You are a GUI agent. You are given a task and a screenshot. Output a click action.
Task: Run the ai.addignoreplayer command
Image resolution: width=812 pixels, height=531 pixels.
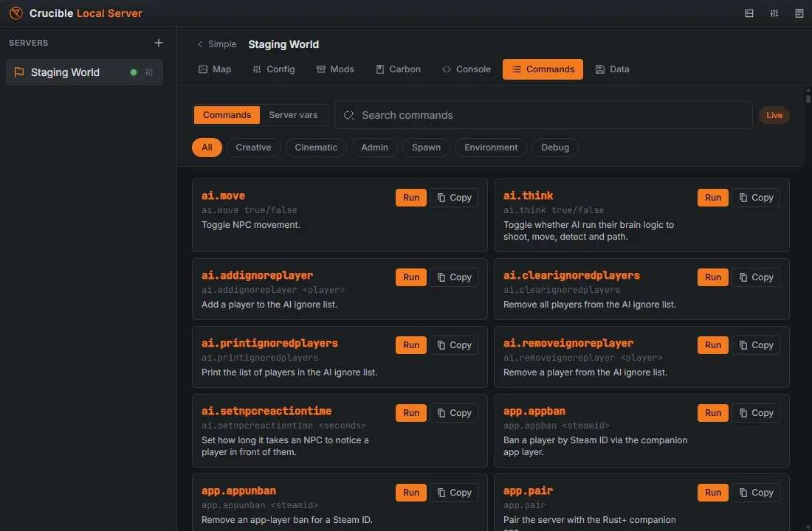[x=411, y=277]
